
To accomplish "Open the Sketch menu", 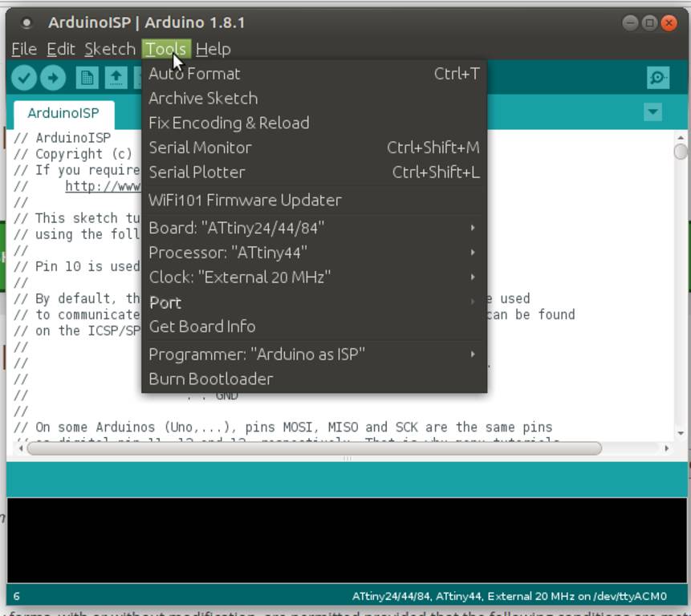I will pyautogui.click(x=110, y=49).
